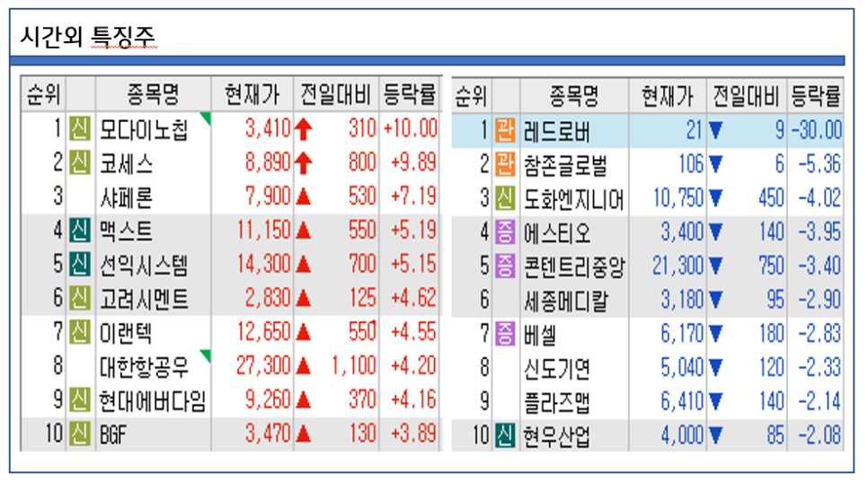Select stock name 모다이노칩
868x483 pixels.
[x=144, y=130]
